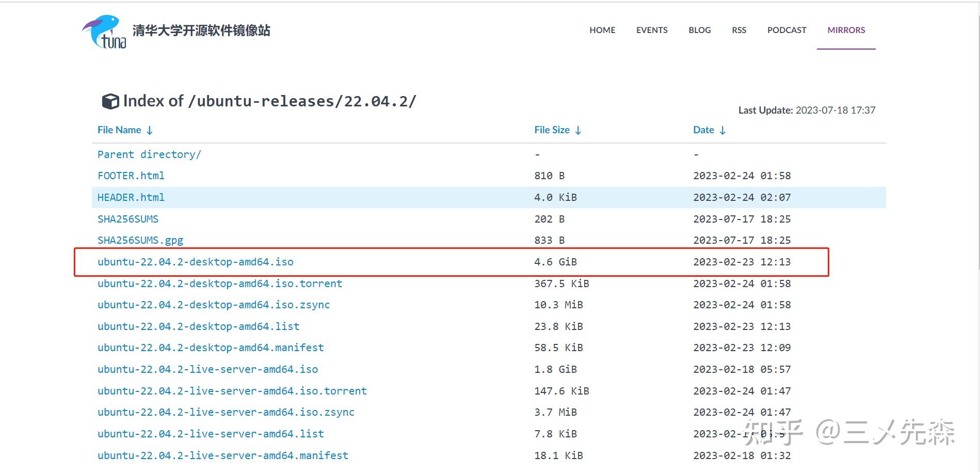The image size is (980, 472).
Task: Download the desktop-amd64.iso.zsync file
Action: click(x=214, y=305)
